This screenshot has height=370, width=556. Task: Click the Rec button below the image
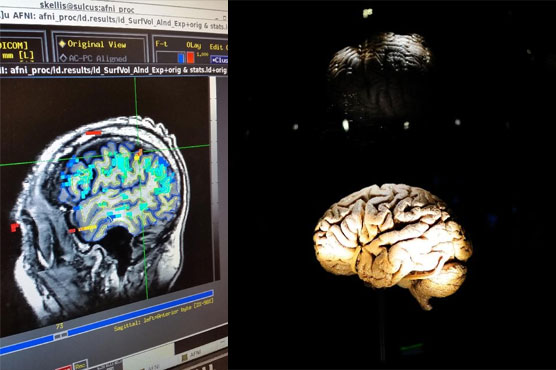click(80, 365)
